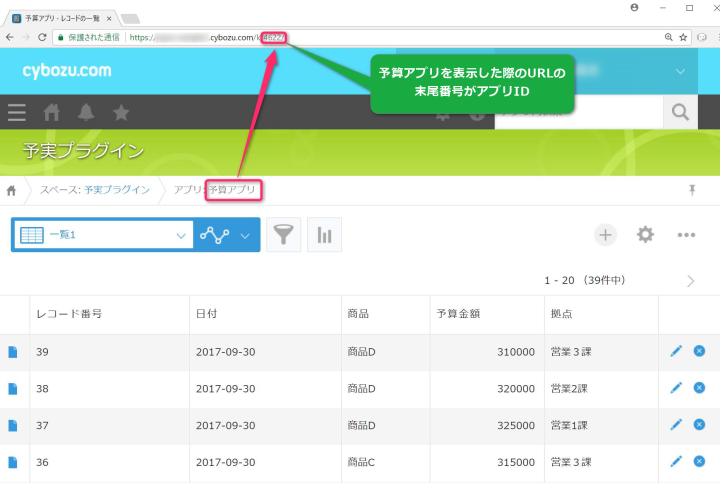Screen dimensions: 720x483
Task: Sort by 予算金額 column header
Action: pos(458,313)
